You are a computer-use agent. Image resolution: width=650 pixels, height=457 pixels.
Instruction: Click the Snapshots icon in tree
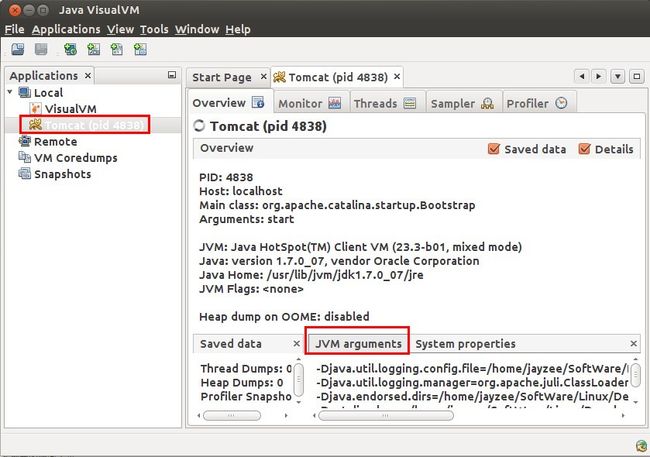coord(25,174)
